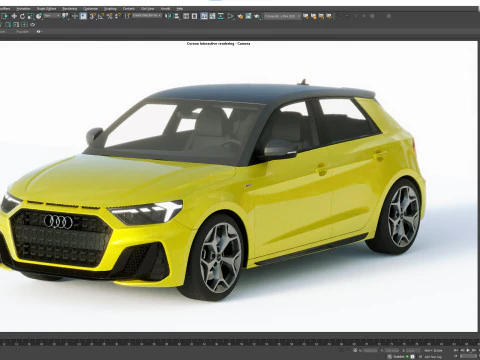Click first Corona toolbar icon after preset dropdown

click(306, 16)
